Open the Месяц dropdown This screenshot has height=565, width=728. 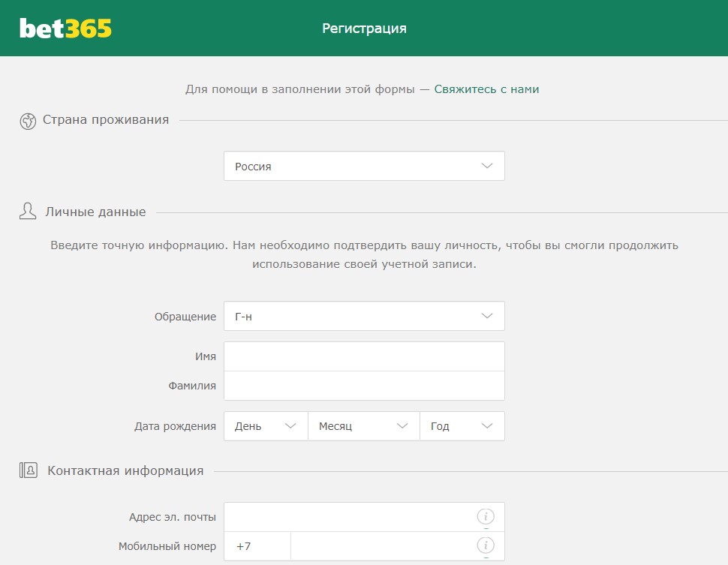(x=363, y=425)
